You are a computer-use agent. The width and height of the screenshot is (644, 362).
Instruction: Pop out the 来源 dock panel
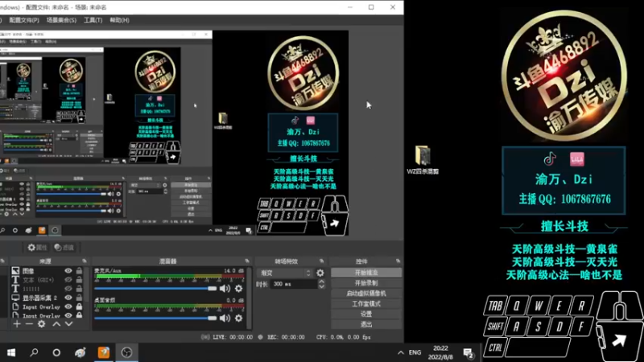tap(85, 261)
